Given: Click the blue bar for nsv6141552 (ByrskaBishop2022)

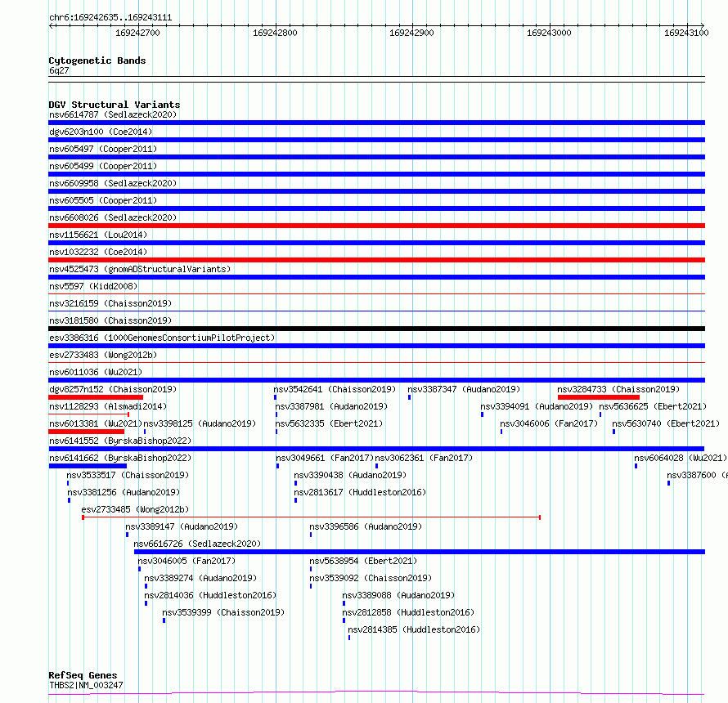Looking at the screenshot, I should [x=376, y=449].
